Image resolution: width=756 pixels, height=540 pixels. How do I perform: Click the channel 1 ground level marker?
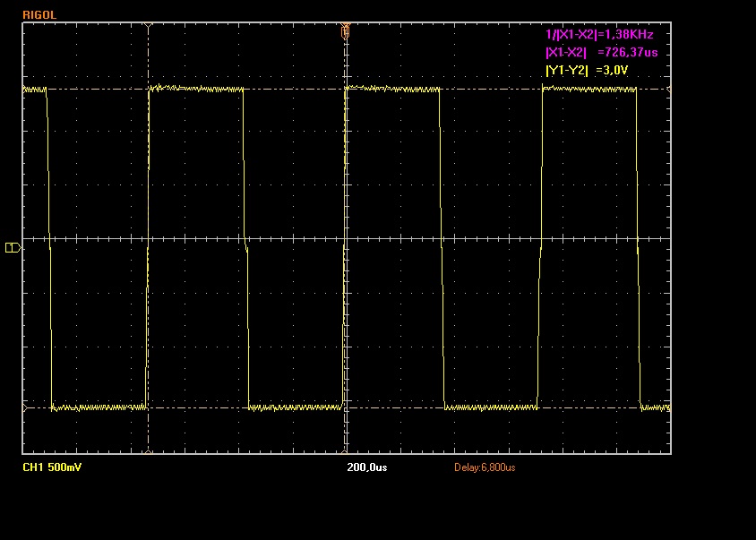[13, 248]
